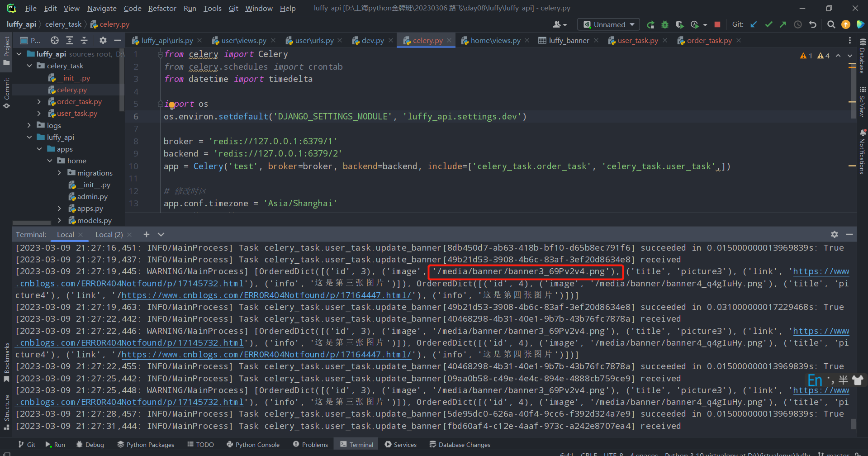
Task: Open Project panel settings gear
Action: (x=103, y=40)
